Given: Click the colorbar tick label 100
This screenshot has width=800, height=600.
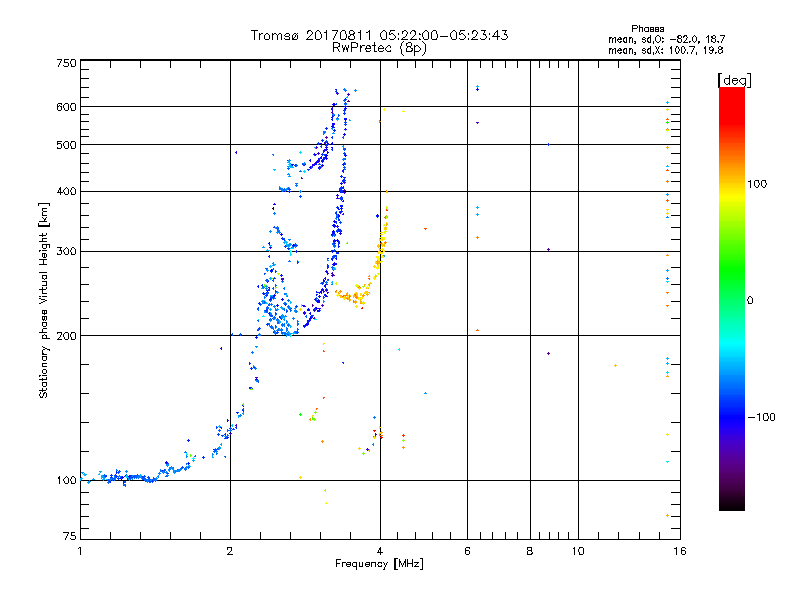Looking at the screenshot, I should pos(764,184).
